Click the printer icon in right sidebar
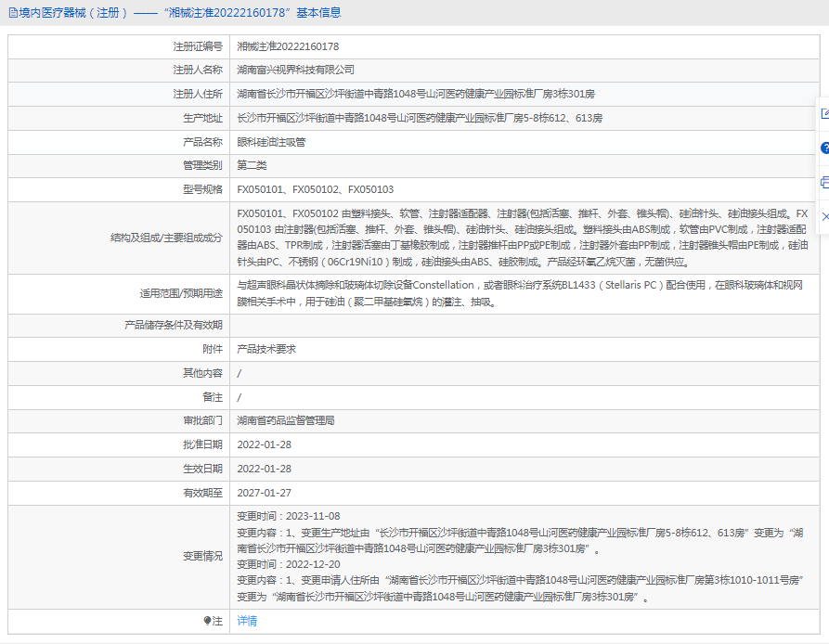Screen dimensions: 829x644 823,182
